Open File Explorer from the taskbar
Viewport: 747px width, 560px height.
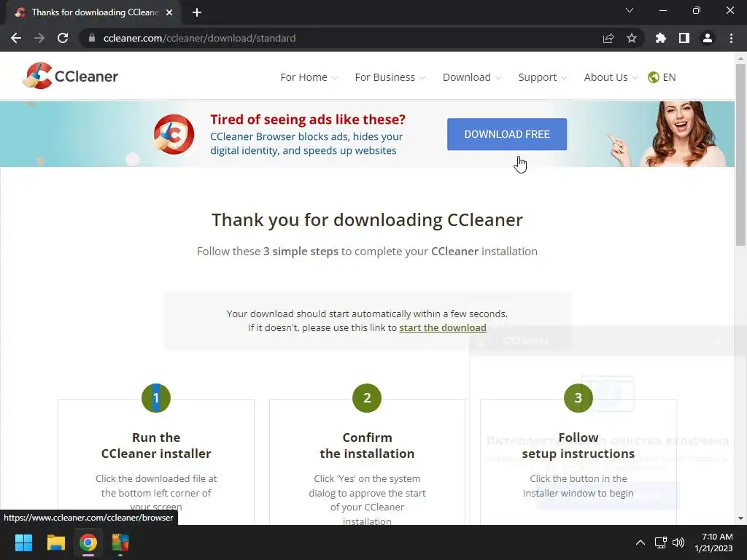(55, 542)
